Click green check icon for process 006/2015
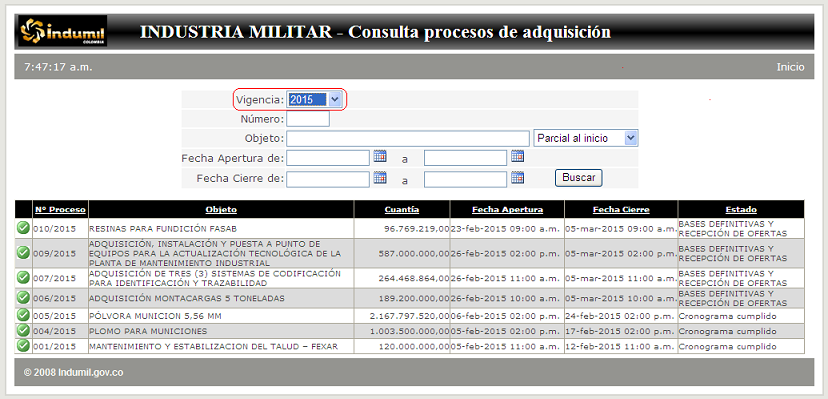Image resolution: width=828 pixels, height=399 pixels. pyautogui.click(x=23, y=298)
